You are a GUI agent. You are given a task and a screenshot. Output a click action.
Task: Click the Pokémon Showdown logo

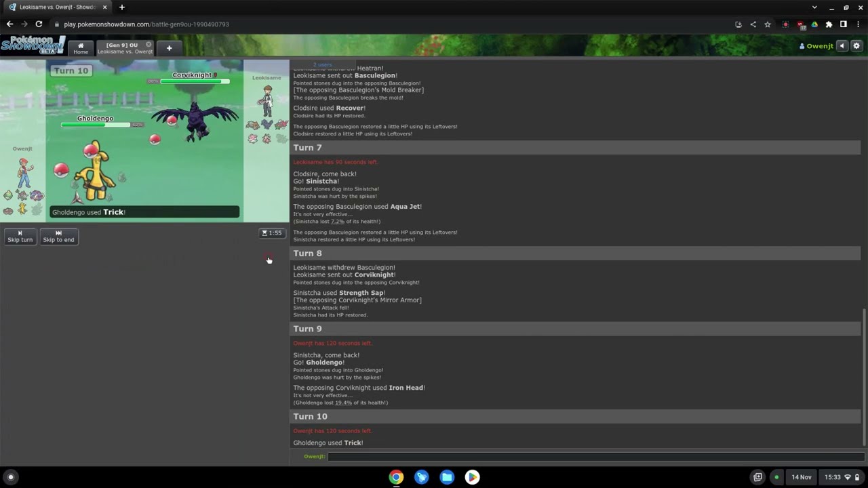(33, 45)
